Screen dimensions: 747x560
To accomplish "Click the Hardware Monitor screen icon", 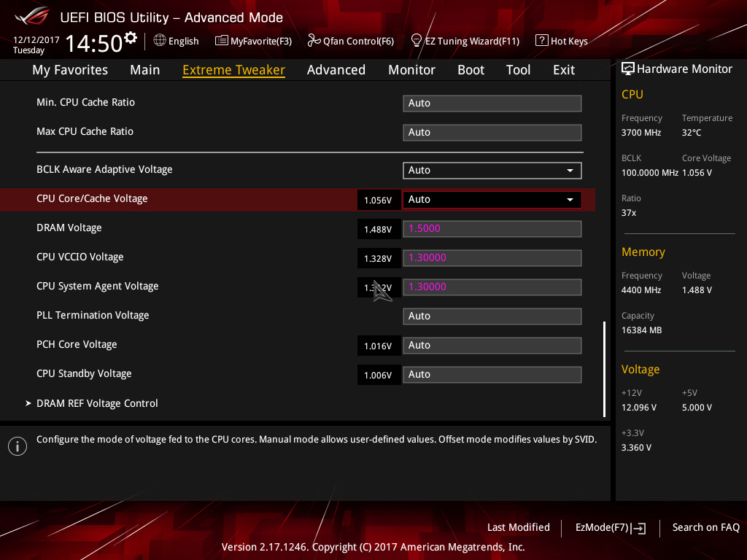I will tap(628, 69).
